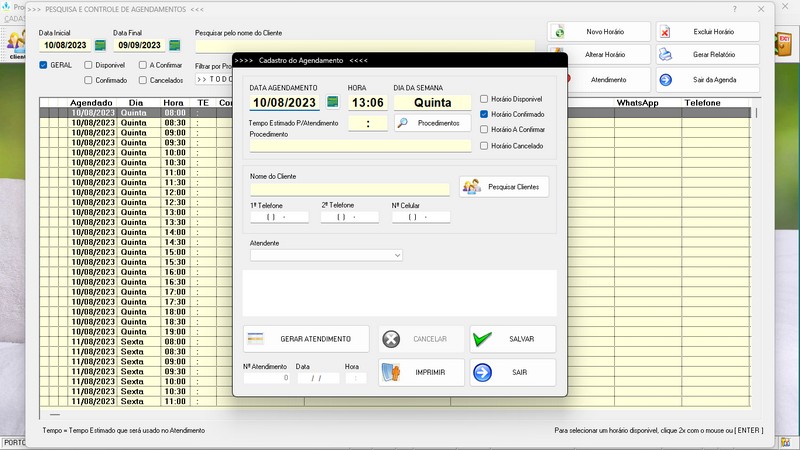Toggle the GERAL checkbox

(x=43, y=65)
